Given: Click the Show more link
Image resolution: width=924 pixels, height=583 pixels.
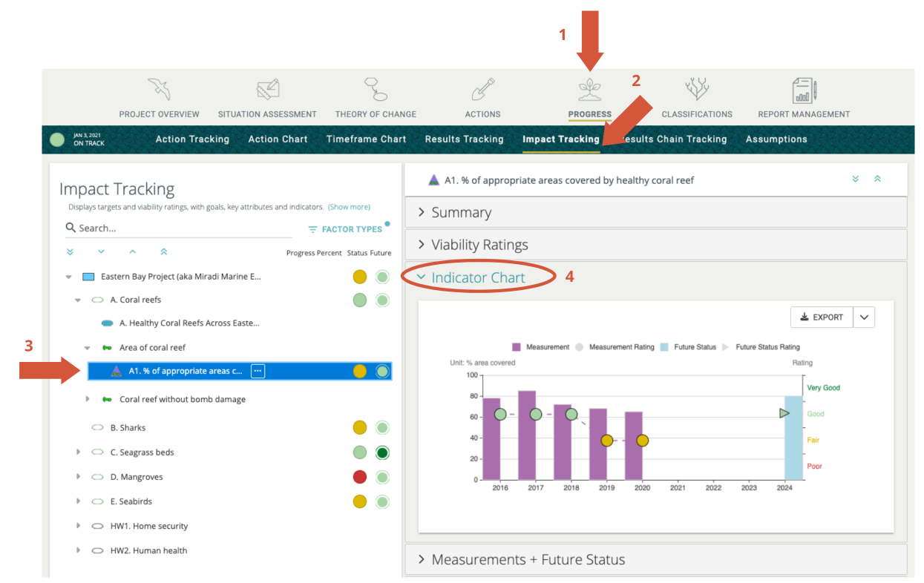Looking at the screenshot, I should coord(349,207).
